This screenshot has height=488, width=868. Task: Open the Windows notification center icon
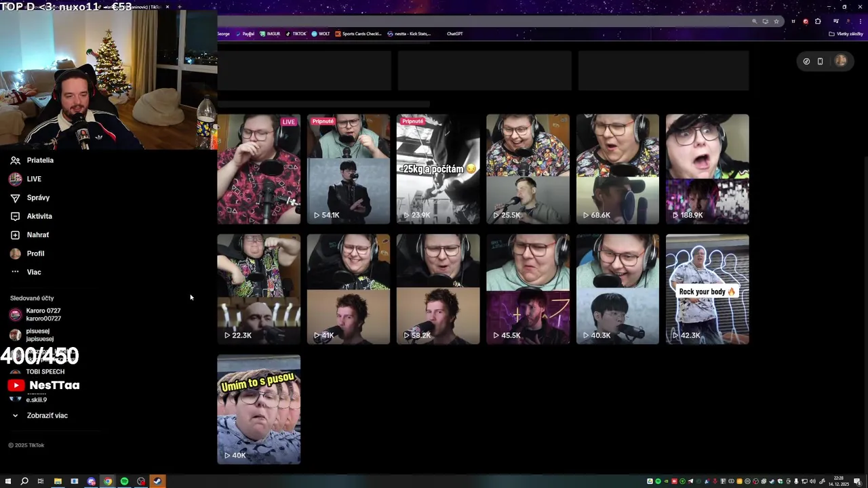pos(858,481)
